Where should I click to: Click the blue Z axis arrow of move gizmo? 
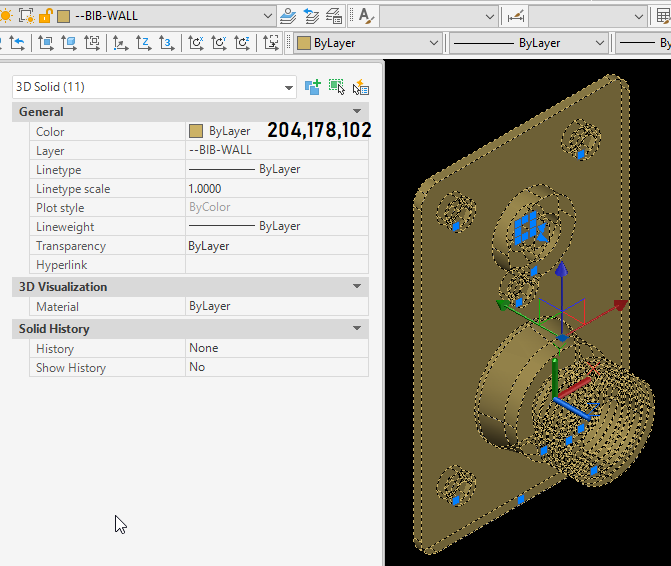pos(561,269)
